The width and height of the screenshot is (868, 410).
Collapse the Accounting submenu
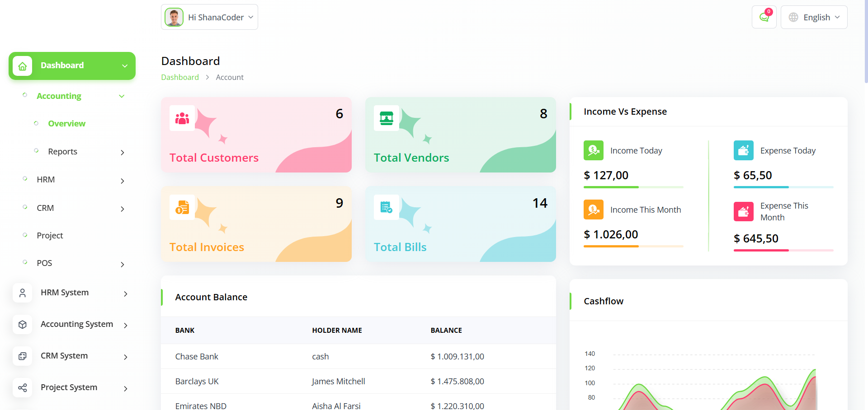(x=122, y=96)
